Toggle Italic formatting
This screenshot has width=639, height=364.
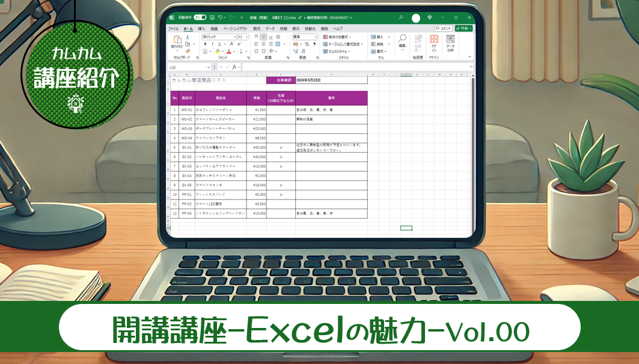(x=212, y=44)
